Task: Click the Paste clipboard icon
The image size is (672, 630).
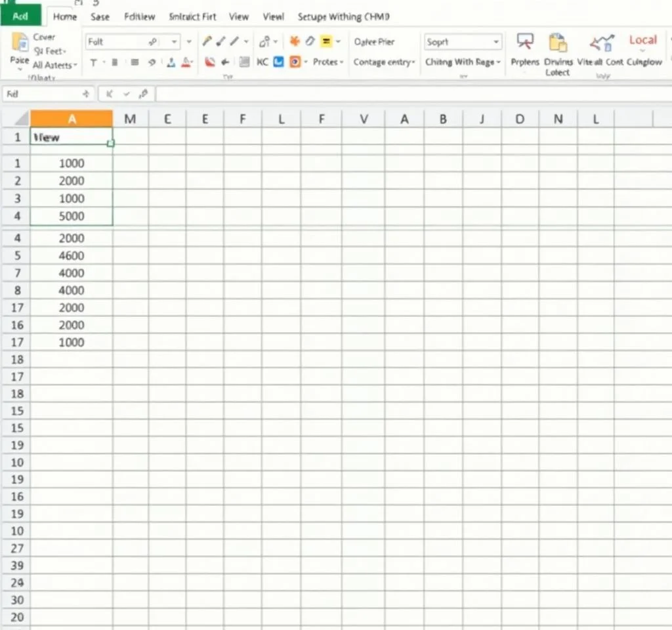Action: coord(19,43)
